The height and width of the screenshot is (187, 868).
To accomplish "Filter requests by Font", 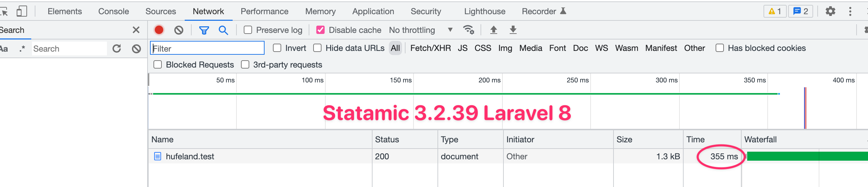I will point(557,48).
